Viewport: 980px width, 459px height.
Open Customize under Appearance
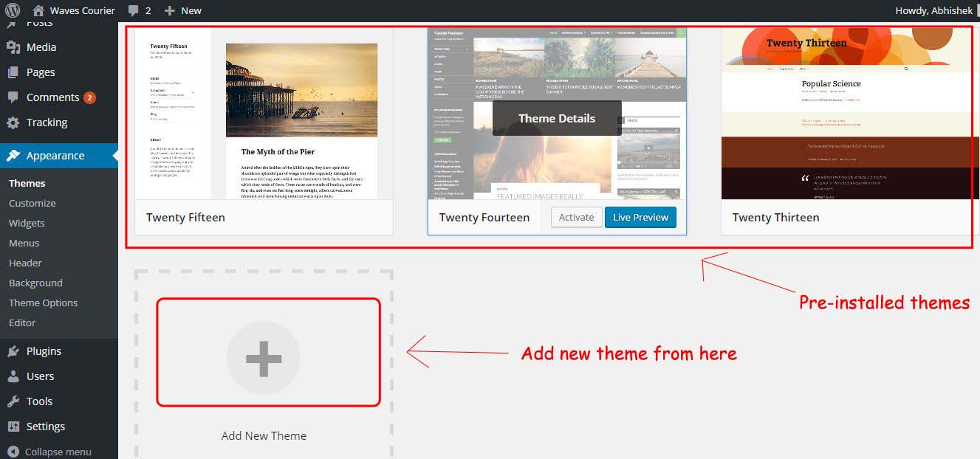[x=32, y=203]
